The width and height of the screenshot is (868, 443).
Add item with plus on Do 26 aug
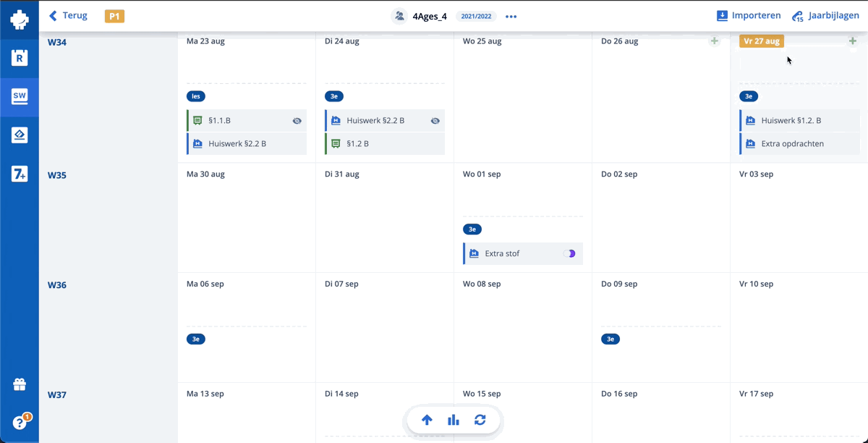pos(714,41)
